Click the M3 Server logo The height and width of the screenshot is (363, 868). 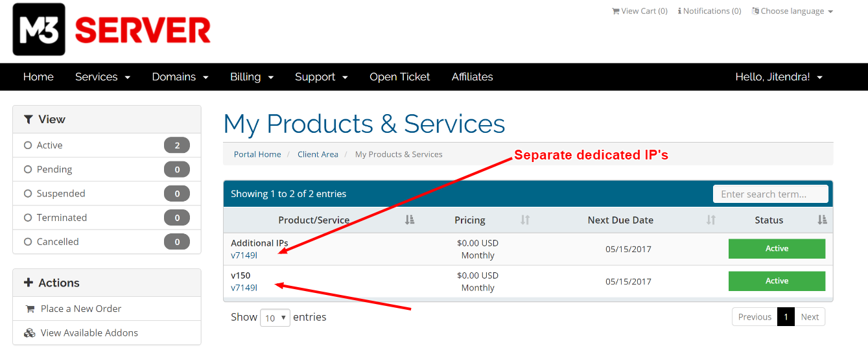112,30
